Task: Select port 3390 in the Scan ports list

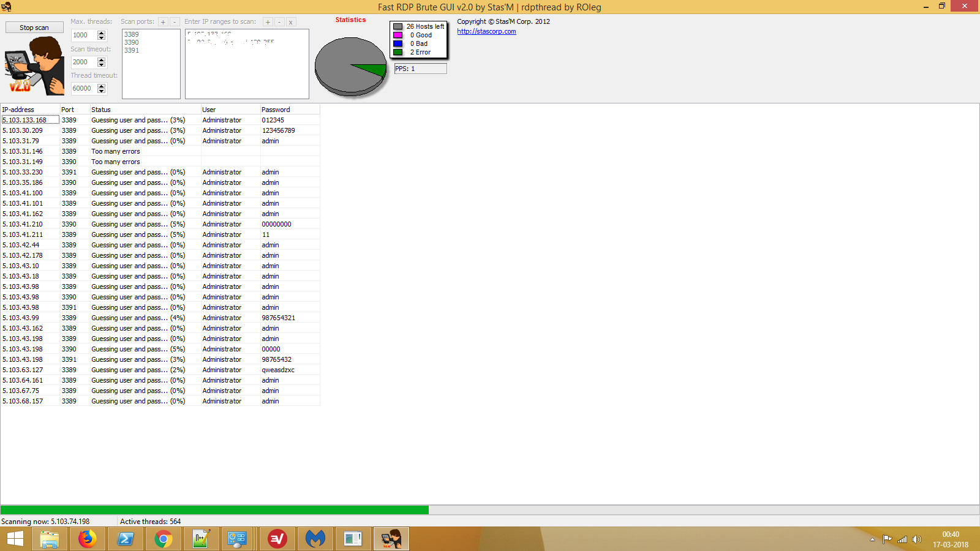Action: pyautogui.click(x=132, y=42)
